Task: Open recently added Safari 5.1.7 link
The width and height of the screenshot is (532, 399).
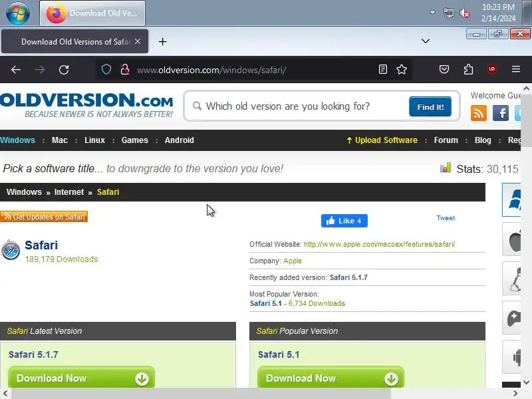Action: point(348,277)
